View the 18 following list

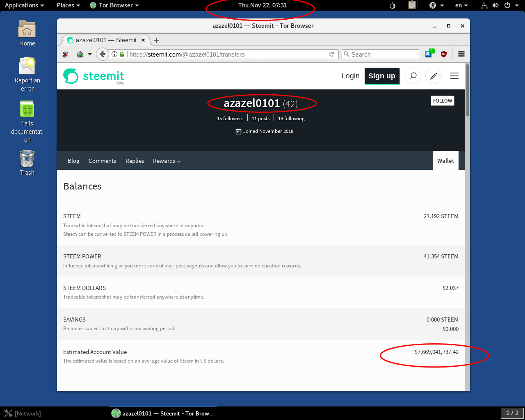pyautogui.click(x=291, y=119)
